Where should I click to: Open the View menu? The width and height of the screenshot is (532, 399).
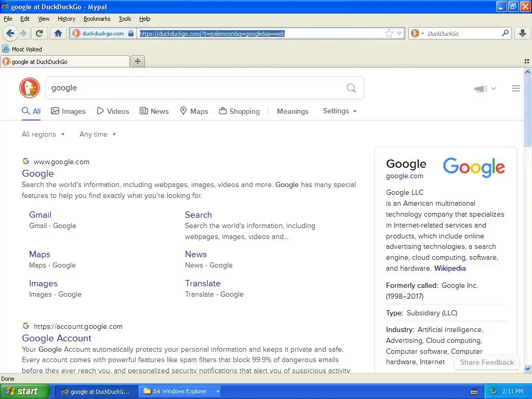[44, 19]
